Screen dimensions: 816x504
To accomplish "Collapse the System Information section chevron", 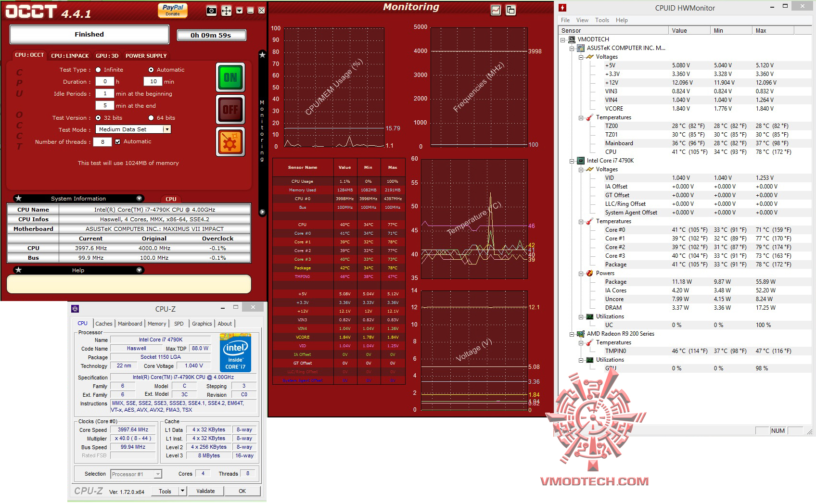I will tap(139, 198).
